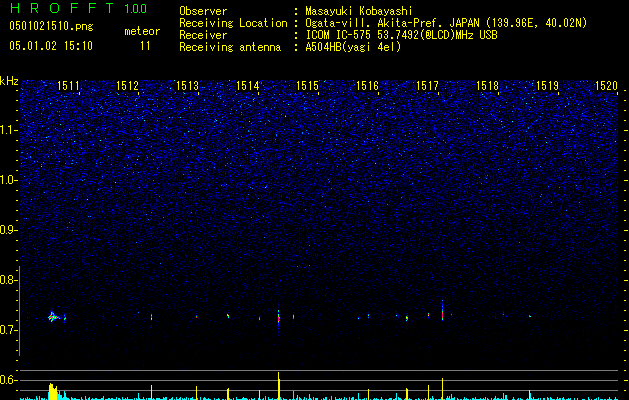
Task: Select the Ogata-vill. Akita-Pref. JAPAN location text
Action: [x=446, y=23]
